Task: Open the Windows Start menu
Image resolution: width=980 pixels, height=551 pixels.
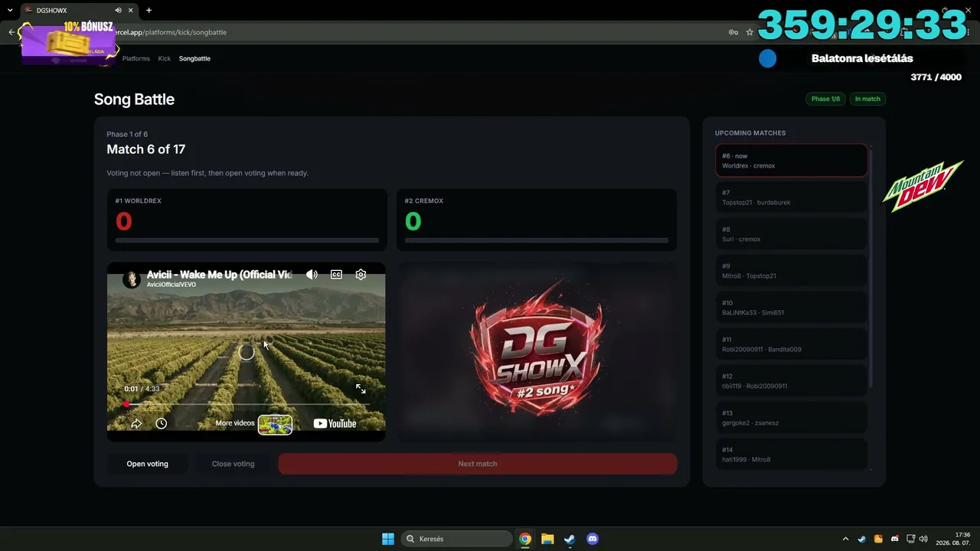Action: coord(388,539)
